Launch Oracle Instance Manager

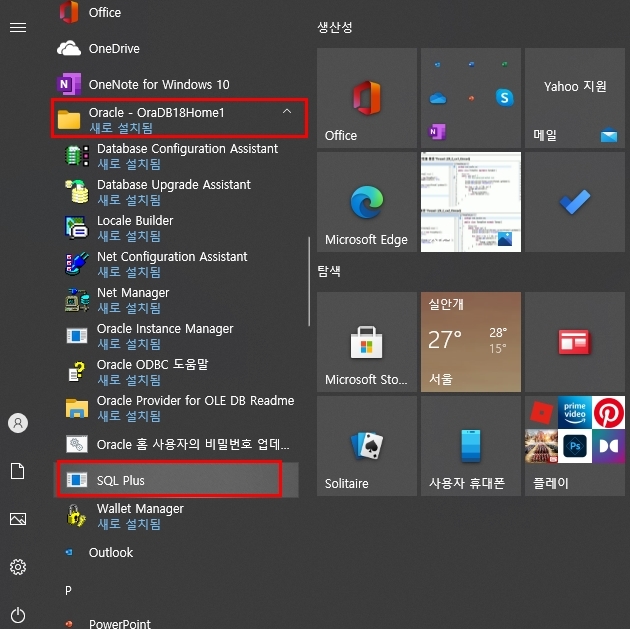tap(176, 336)
